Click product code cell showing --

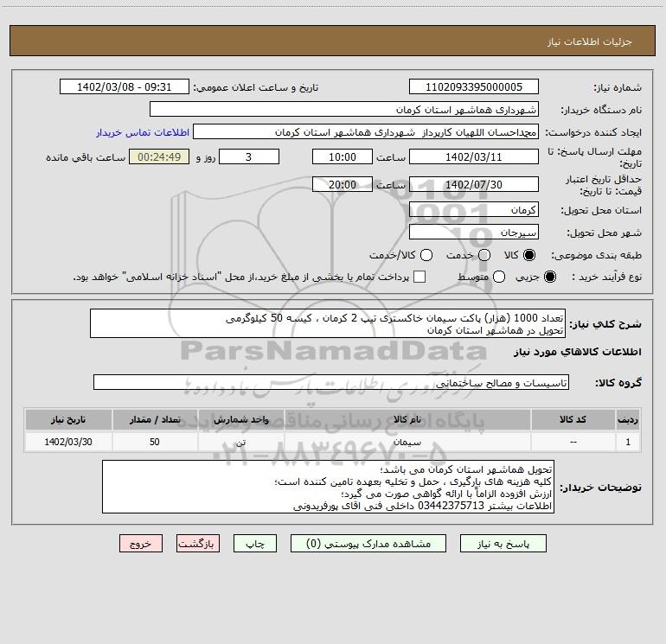[x=573, y=443]
